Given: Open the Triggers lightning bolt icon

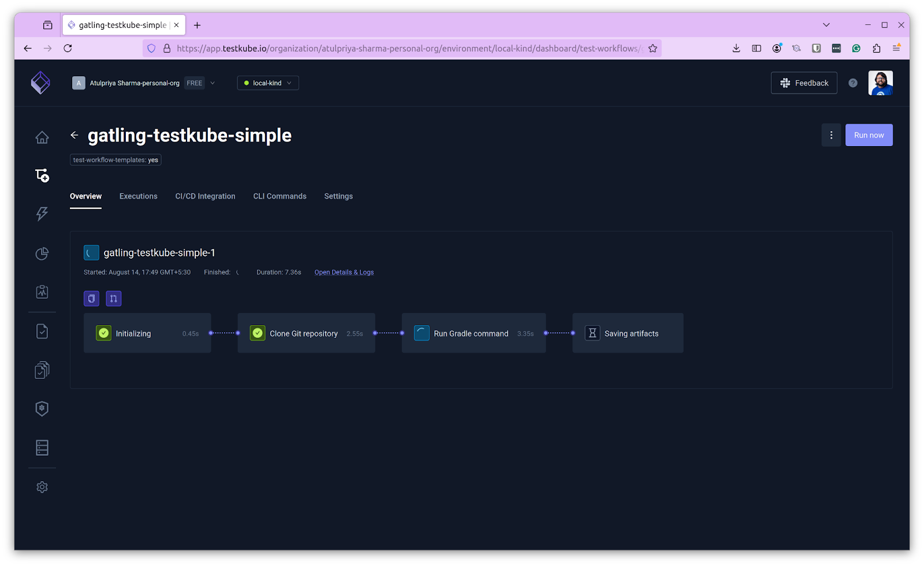Looking at the screenshot, I should (x=42, y=214).
